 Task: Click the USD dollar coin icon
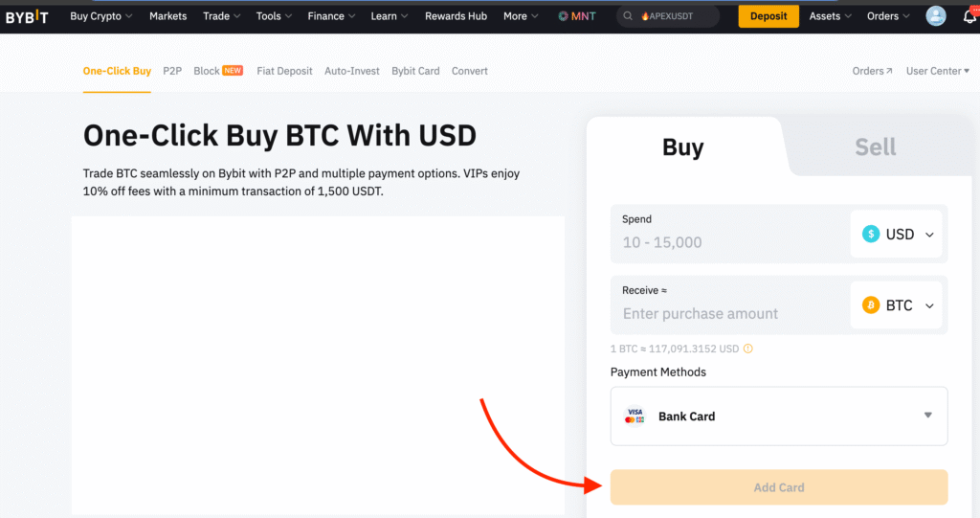coord(871,235)
